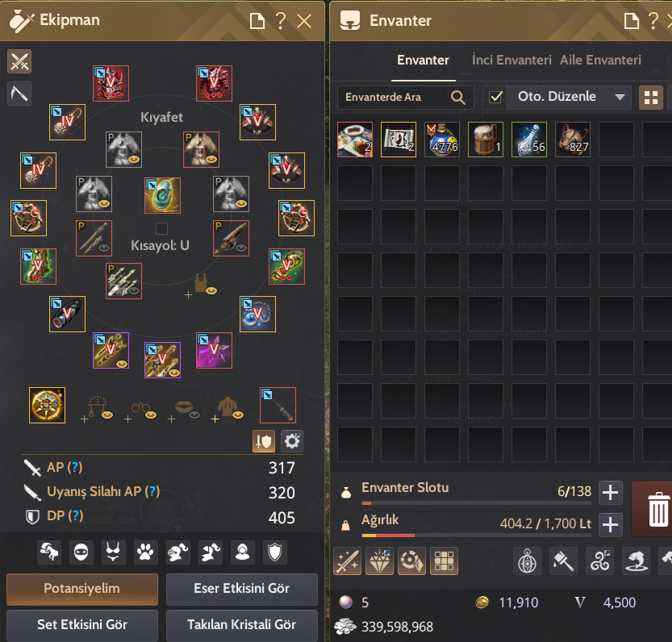The height and width of the screenshot is (642, 672).
Task: Switch to Aile Envanteri tab
Action: [600, 60]
